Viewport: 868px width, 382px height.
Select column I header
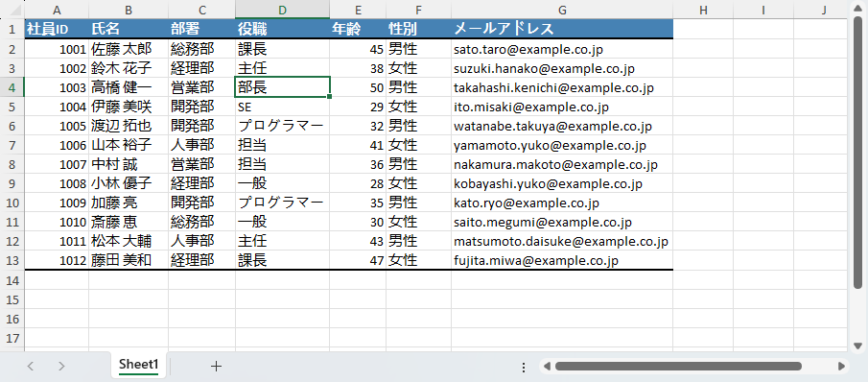click(x=763, y=10)
